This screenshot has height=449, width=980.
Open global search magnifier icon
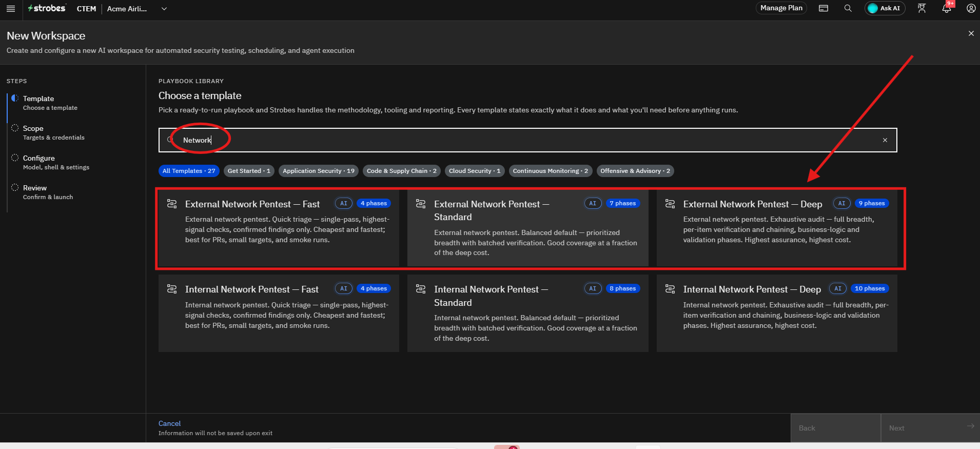coord(848,8)
